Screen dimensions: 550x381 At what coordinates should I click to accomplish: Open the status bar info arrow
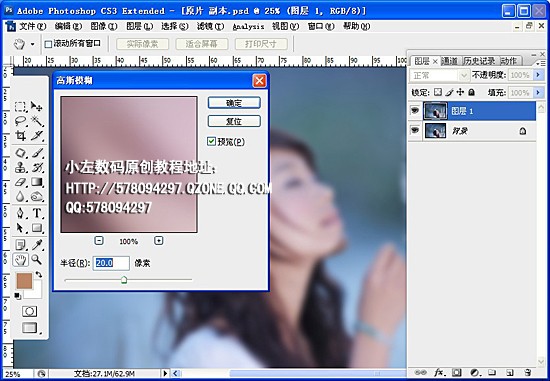(x=165, y=374)
